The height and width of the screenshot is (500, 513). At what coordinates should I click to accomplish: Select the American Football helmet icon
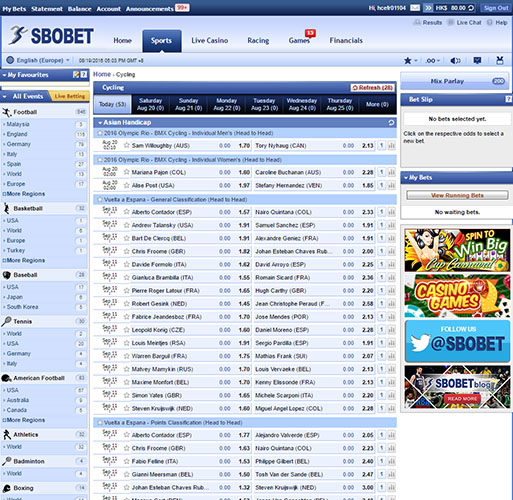[x=6, y=378]
